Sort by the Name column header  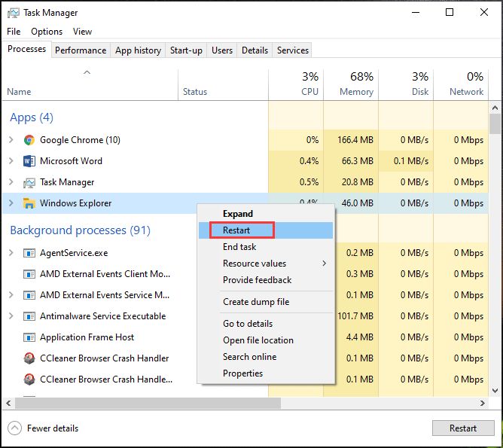[x=90, y=84]
